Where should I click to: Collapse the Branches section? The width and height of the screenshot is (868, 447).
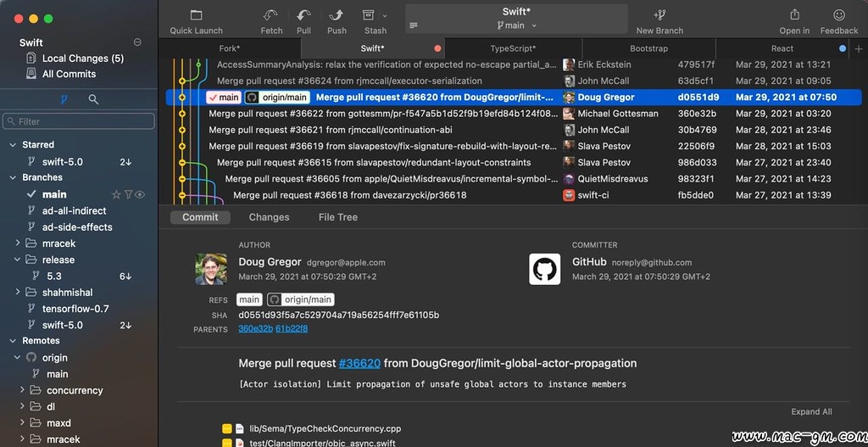coord(13,177)
